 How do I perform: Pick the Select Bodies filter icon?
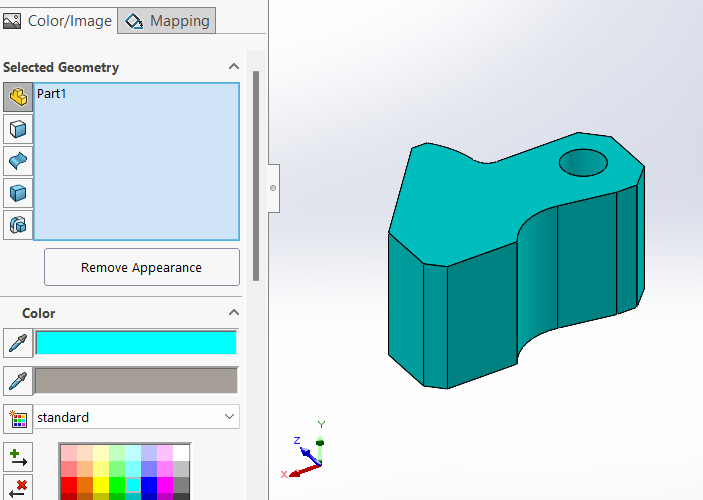click(x=17, y=193)
